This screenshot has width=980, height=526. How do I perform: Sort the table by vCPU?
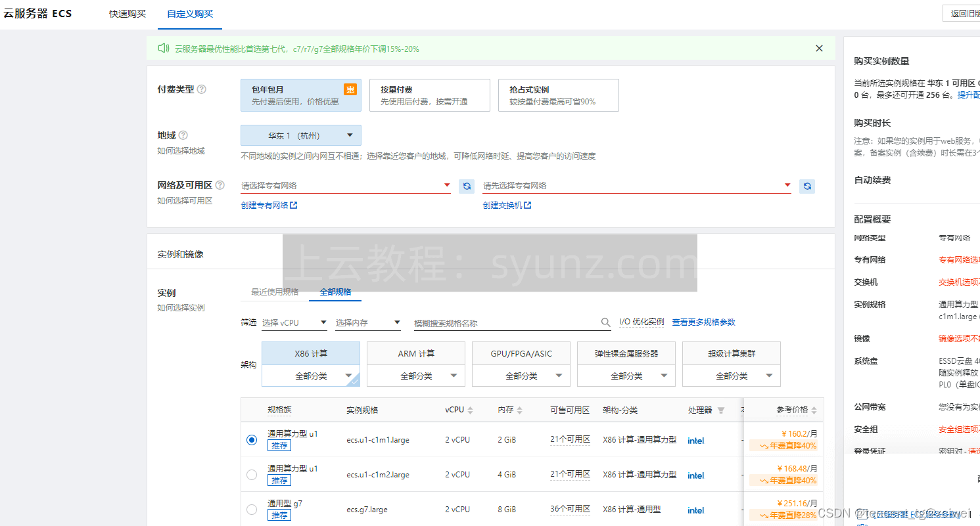[470, 410]
